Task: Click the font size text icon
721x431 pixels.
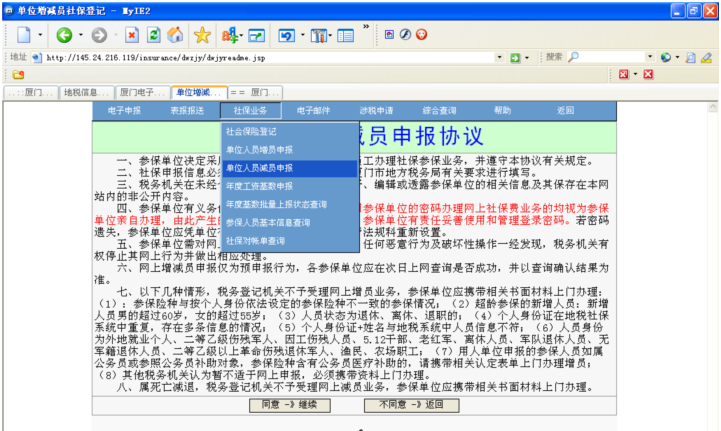Action: click(230, 35)
